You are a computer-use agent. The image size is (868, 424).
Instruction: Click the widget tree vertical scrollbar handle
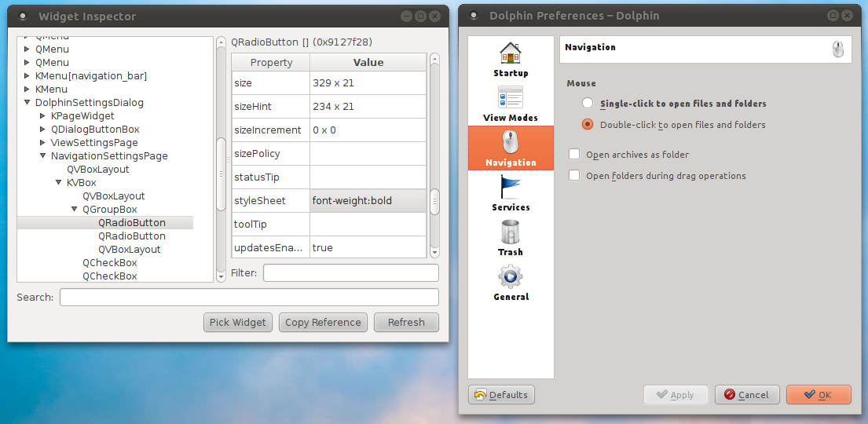click(x=221, y=174)
